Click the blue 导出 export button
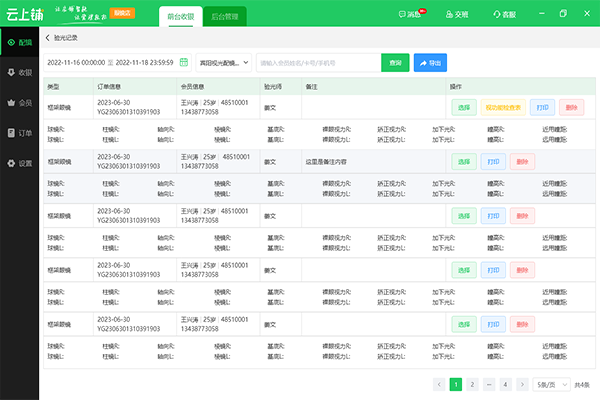Screen dimensions: 600x400 pos(430,62)
